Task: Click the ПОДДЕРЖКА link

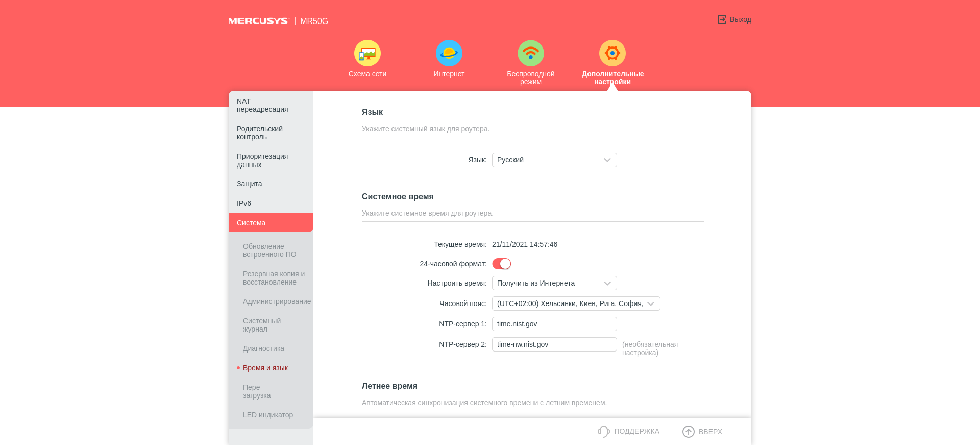Action: pos(636,432)
